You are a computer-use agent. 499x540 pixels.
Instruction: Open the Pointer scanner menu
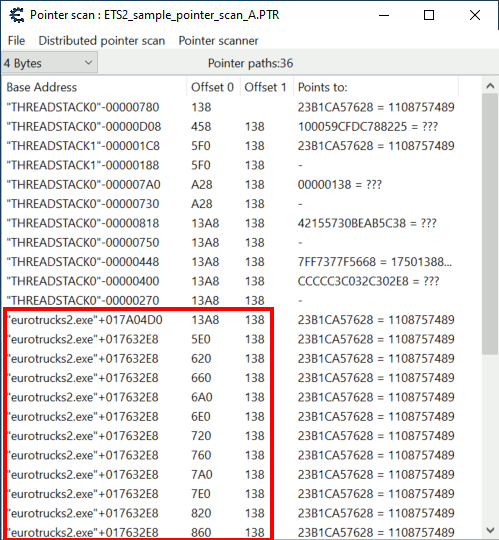pyautogui.click(x=218, y=41)
